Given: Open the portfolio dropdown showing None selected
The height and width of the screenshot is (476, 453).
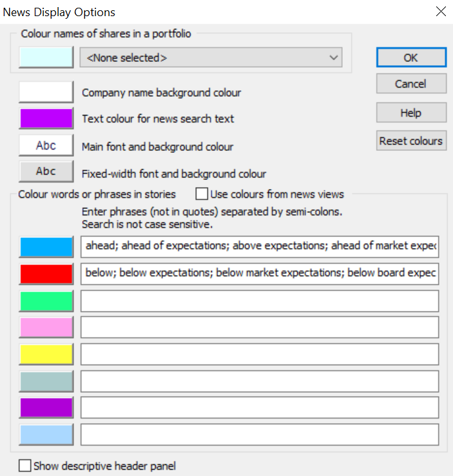Looking at the screenshot, I should (211, 57).
